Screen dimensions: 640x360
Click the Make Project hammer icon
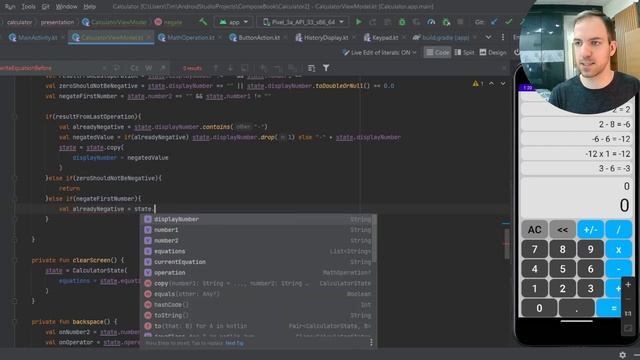coord(203,22)
